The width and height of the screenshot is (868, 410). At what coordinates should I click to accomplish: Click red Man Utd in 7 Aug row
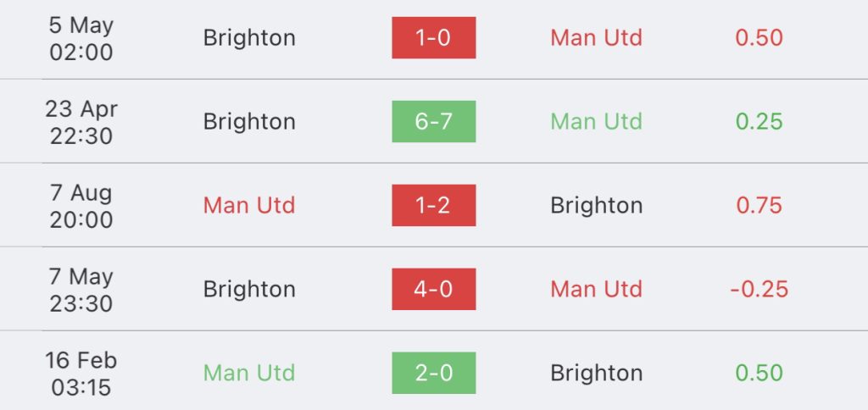coord(249,205)
